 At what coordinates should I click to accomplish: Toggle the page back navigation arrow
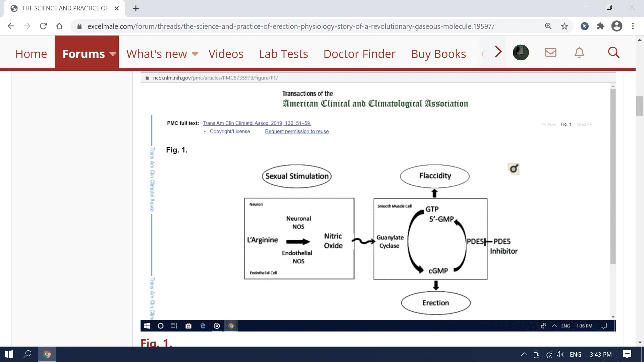coord(11,26)
